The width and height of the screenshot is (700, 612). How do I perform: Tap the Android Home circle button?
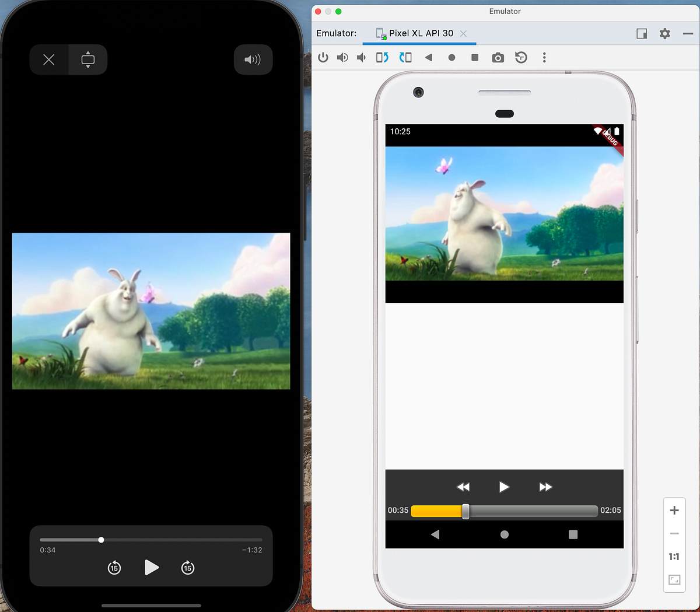(x=505, y=534)
